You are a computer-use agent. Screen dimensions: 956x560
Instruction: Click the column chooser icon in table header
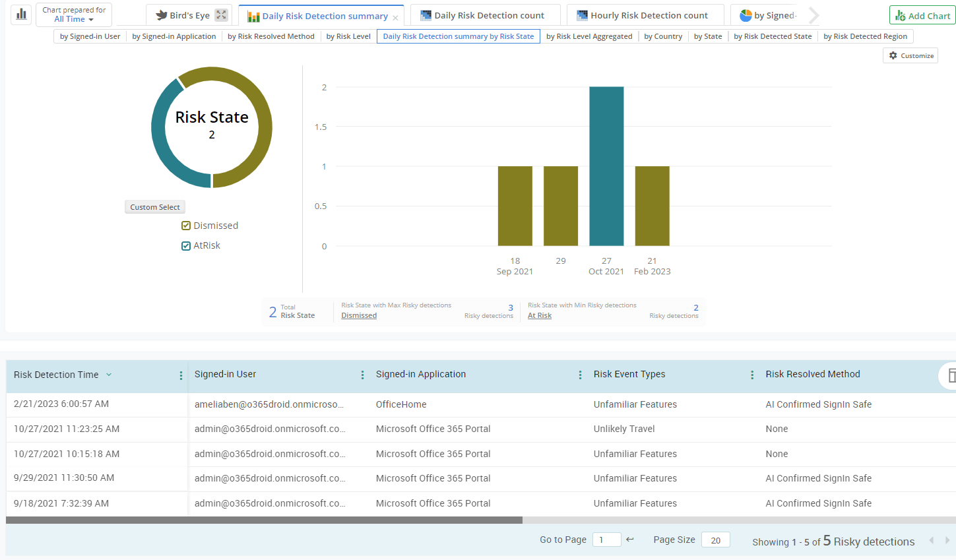pos(951,374)
